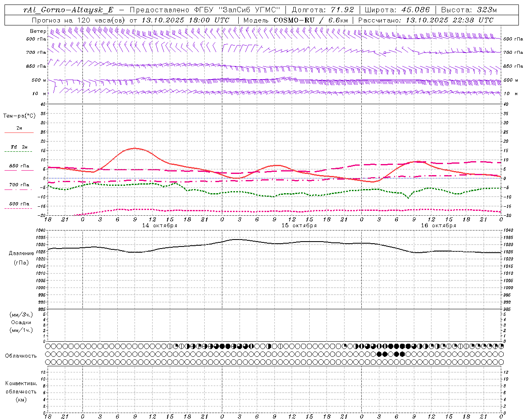Click the Конвективн. convective cloud label
Image resolution: width=525 pixels, height=420 pixels.
click(21, 383)
